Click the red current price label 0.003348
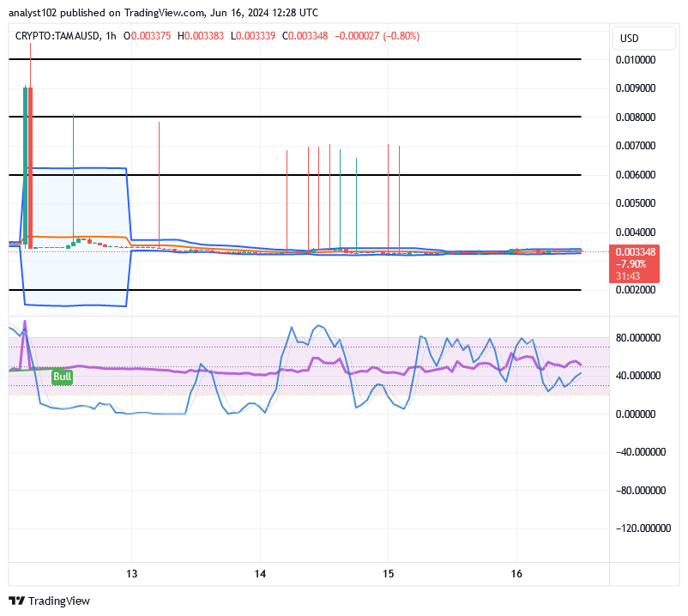This screenshot has width=688, height=616. 636,252
